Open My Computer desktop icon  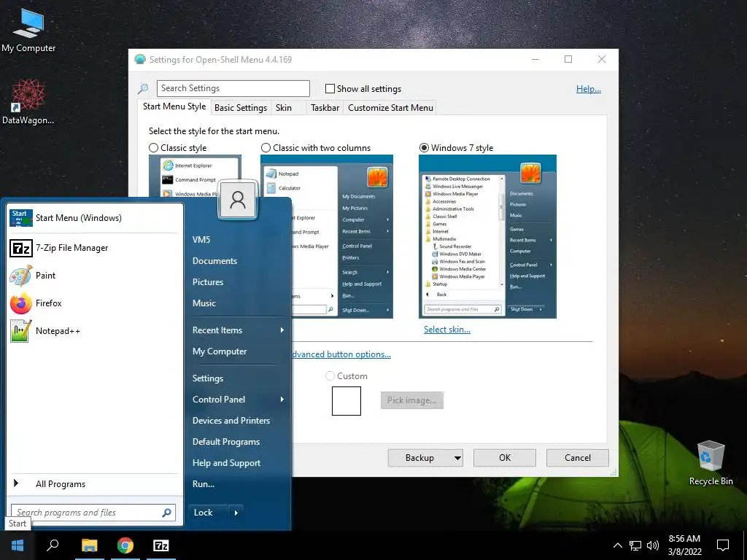[x=28, y=29]
